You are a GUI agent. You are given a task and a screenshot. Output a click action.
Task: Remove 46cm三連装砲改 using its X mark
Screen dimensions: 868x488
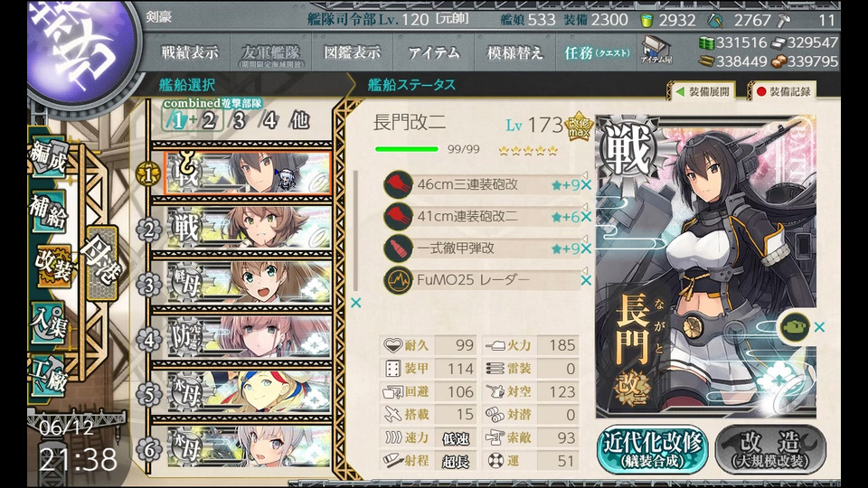[x=586, y=185]
